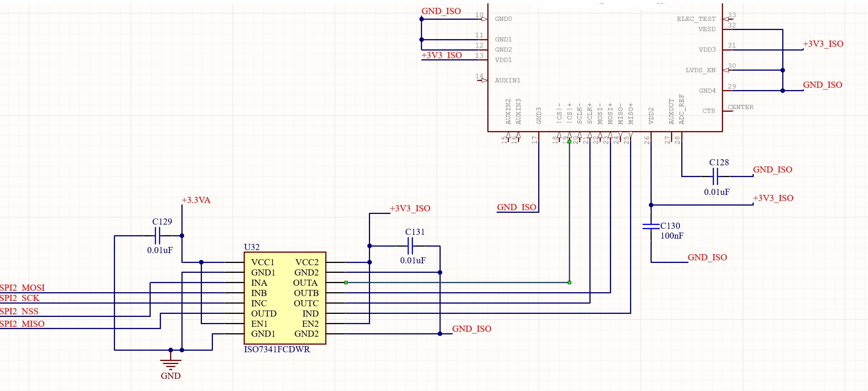Select the GND_ISO label beside C128
868x391 pixels.
(x=772, y=169)
